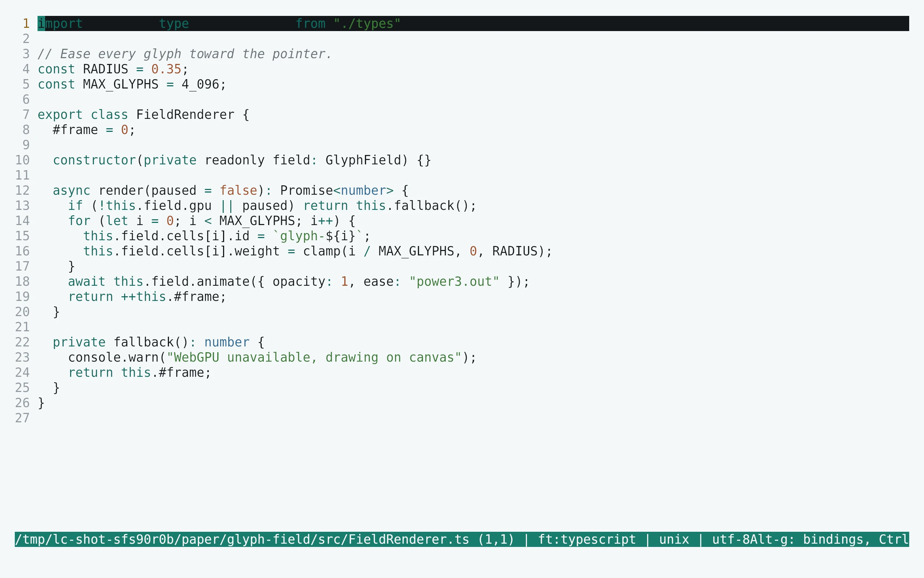Click 'weight' property on line 16
924x578 pixels.
pyautogui.click(x=257, y=251)
